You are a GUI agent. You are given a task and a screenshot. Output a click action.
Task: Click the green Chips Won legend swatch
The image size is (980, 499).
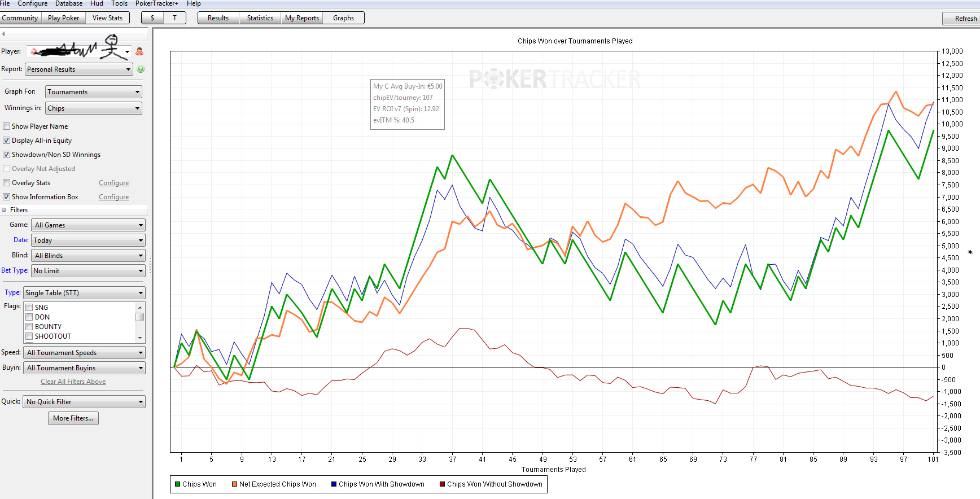(x=178, y=484)
